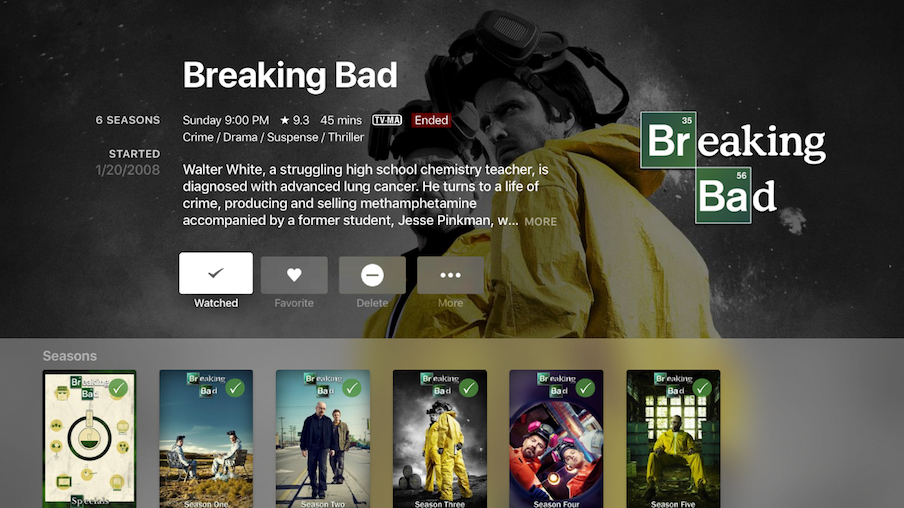
Task: Toggle watched checkmark on Specials poster
Action: 118,388
